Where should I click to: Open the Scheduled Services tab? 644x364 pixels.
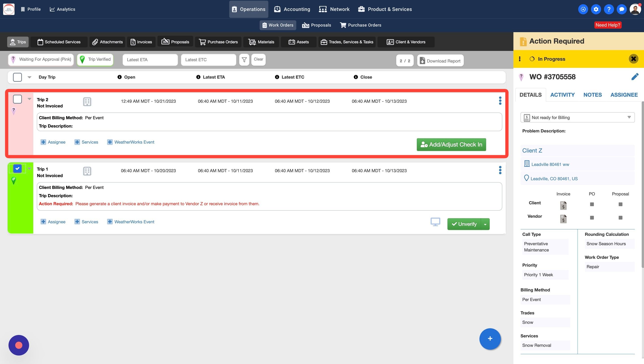[x=59, y=42]
